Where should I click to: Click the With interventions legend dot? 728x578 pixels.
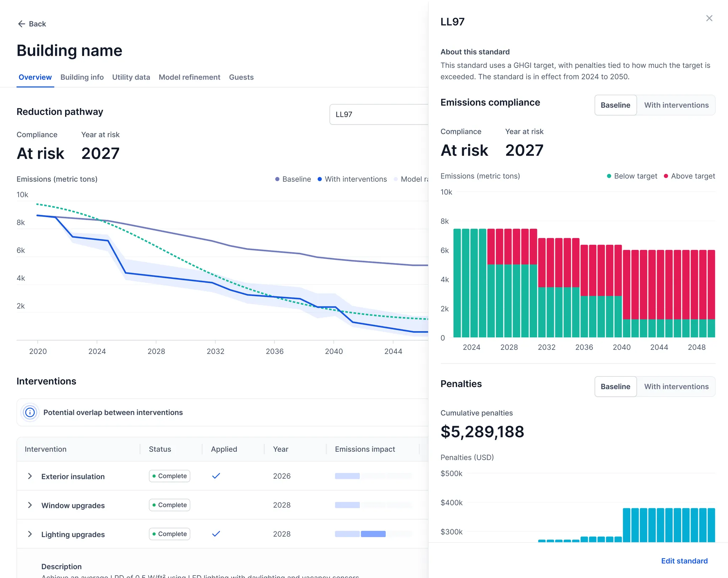(320, 179)
